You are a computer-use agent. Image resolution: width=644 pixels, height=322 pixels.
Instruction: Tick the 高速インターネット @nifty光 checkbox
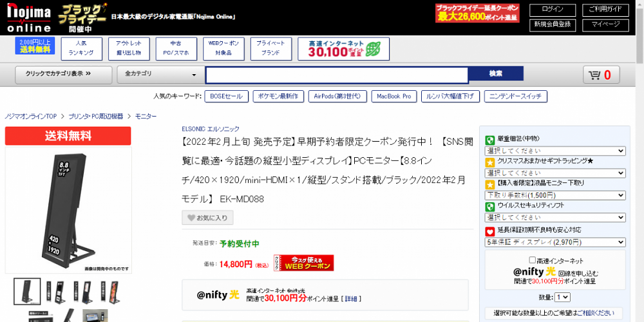click(533, 260)
